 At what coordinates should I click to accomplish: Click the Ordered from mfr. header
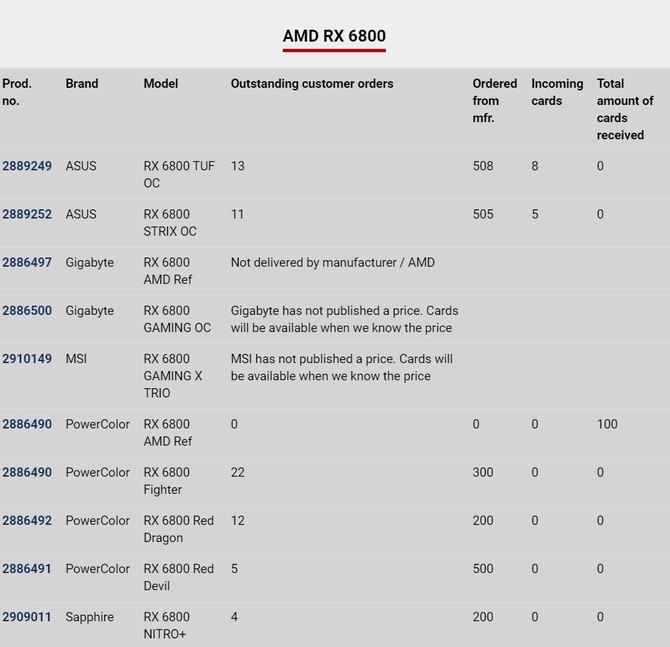pyautogui.click(x=495, y=101)
